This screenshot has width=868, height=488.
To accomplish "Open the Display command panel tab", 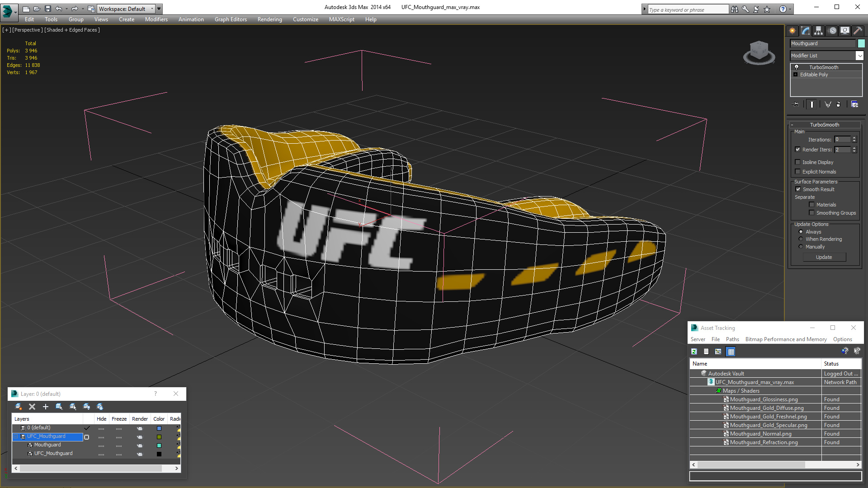I will 845,31.
